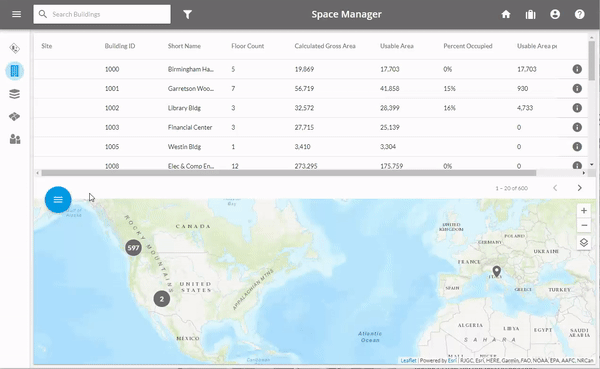The height and width of the screenshot is (369, 600).
Task: Select Elec & Comp En... name cell
Action: tap(191, 166)
